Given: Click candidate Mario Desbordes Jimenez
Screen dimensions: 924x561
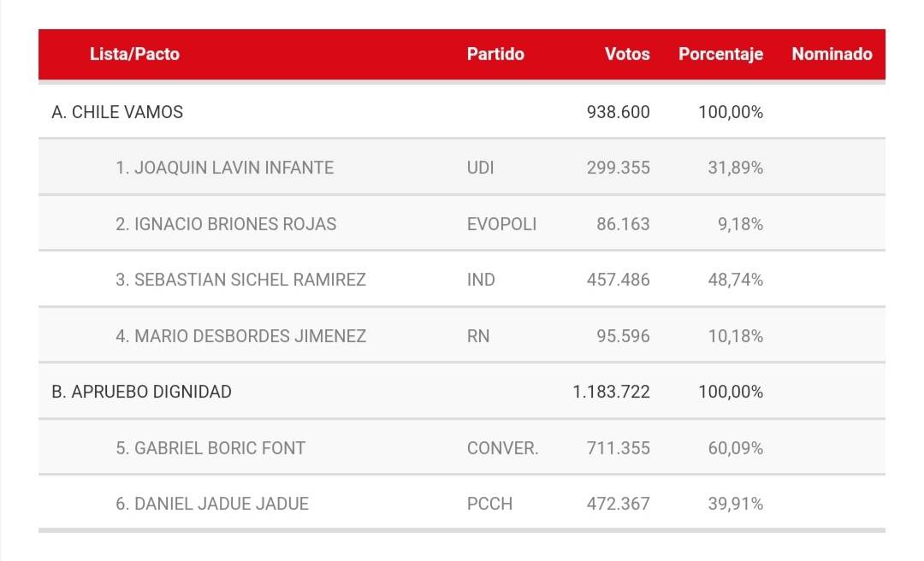Looking at the screenshot, I should coord(240,336).
